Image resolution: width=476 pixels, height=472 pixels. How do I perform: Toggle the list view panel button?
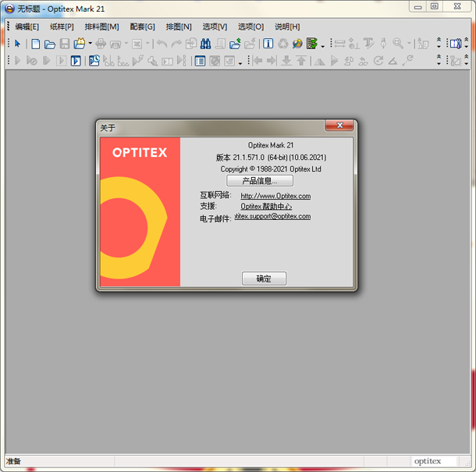click(200, 61)
